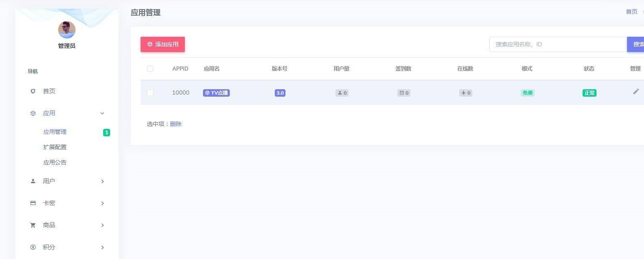The image size is (644, 259).
Task: Click the version 3.0 badge
Action: coord(280,93)
